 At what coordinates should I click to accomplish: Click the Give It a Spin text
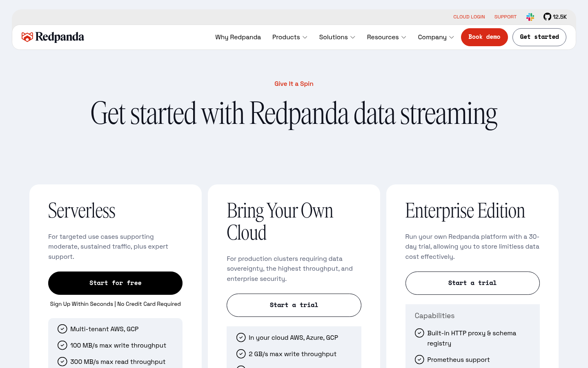point(294,84)
